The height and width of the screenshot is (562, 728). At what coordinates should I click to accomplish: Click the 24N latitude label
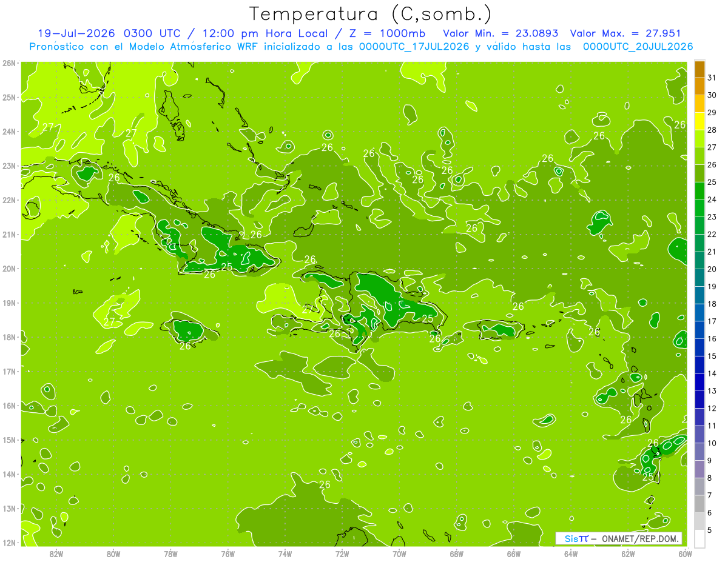point(9,132)
